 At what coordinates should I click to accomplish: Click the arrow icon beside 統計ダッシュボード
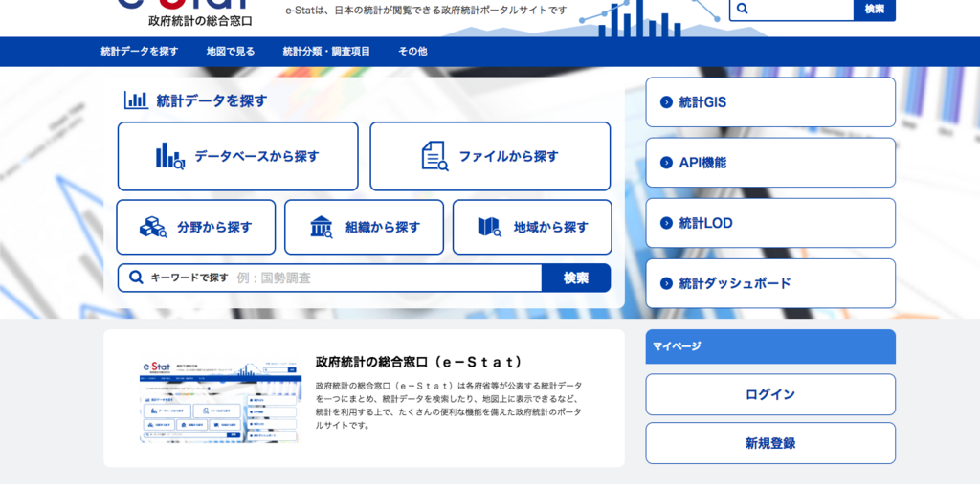point(666,284)
